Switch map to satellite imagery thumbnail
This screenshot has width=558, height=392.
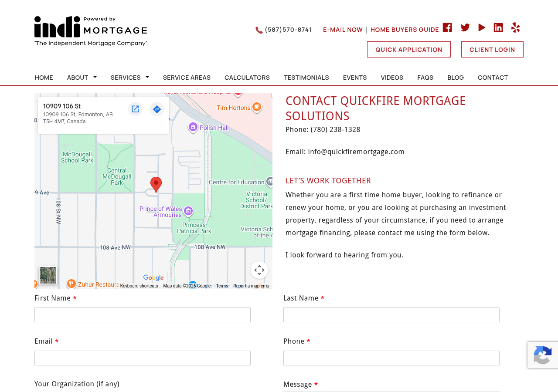tap(48, 275)
